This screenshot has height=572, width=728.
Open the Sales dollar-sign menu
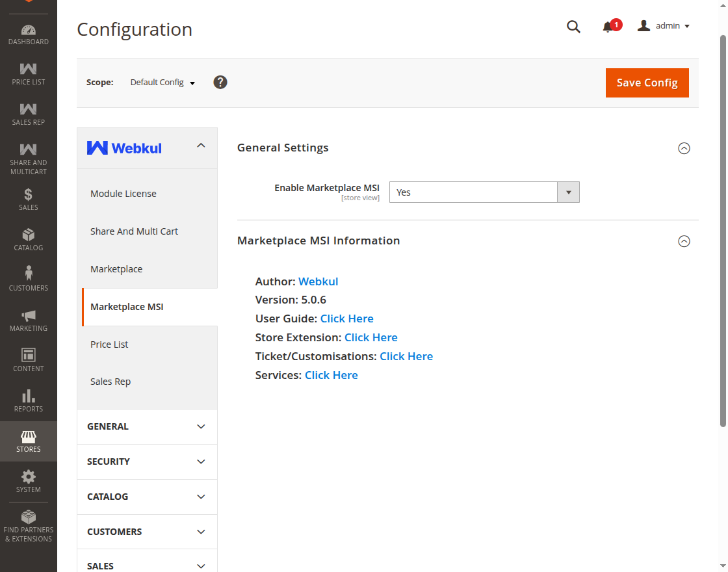[29, 199]
